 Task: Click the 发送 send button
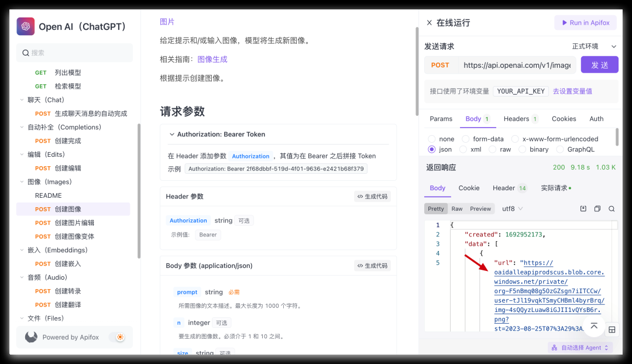(599, 65)
